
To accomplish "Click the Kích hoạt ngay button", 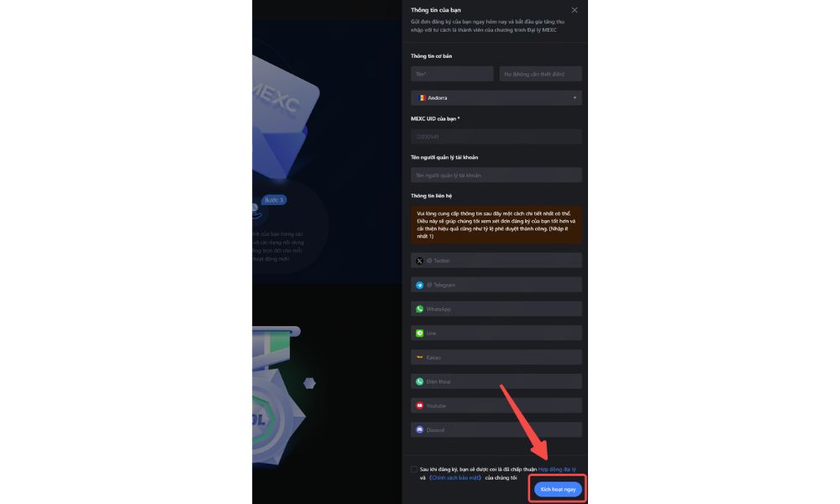I will coord(558,489).
